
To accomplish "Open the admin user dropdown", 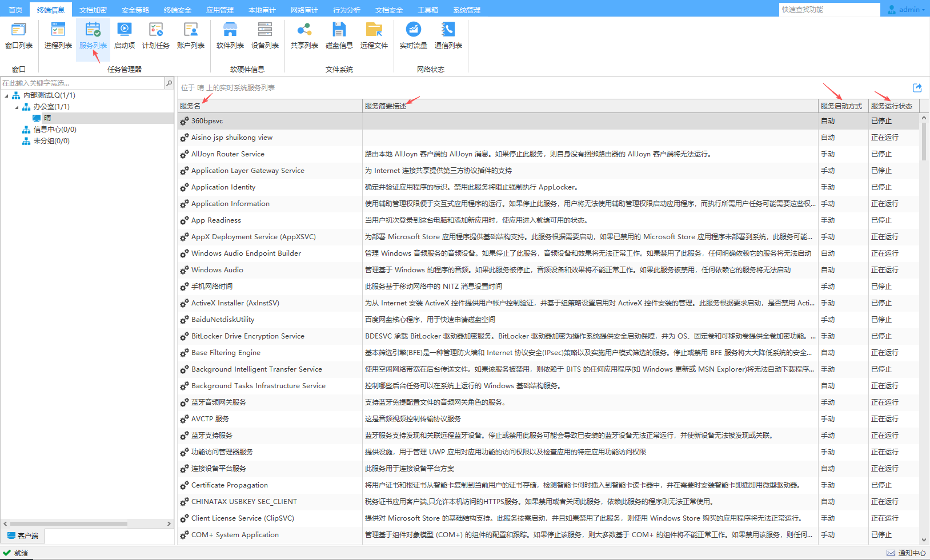I will pyautogui.click(x=907, y=10).
